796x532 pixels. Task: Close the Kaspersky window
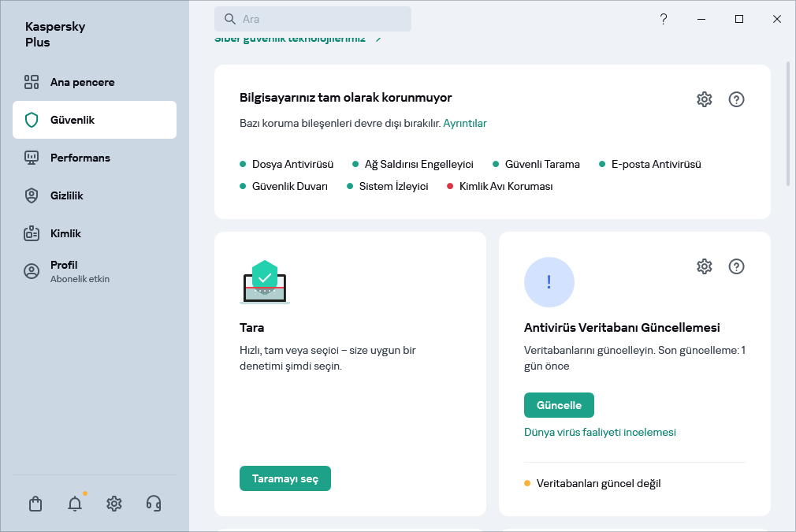(777, 19)
